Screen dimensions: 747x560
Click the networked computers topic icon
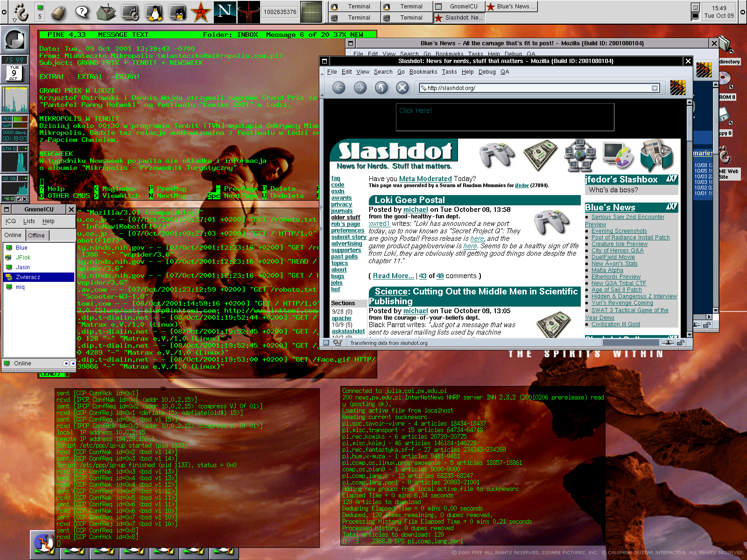(x=580, y=155)
